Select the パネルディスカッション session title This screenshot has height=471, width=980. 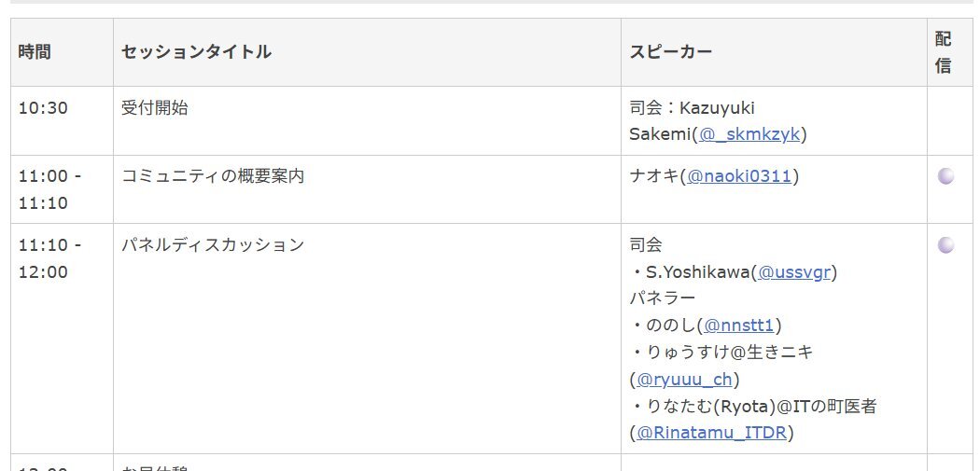pyautogui.click(x=213, y=245)
